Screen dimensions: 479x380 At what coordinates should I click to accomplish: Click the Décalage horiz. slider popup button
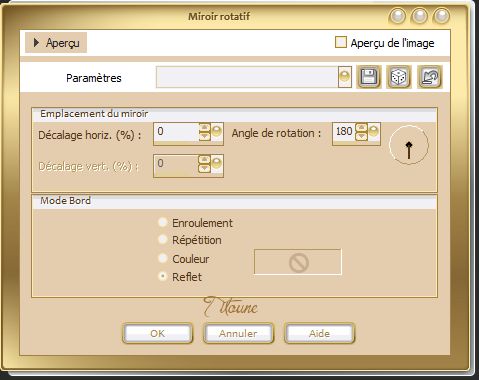[217, 131]
